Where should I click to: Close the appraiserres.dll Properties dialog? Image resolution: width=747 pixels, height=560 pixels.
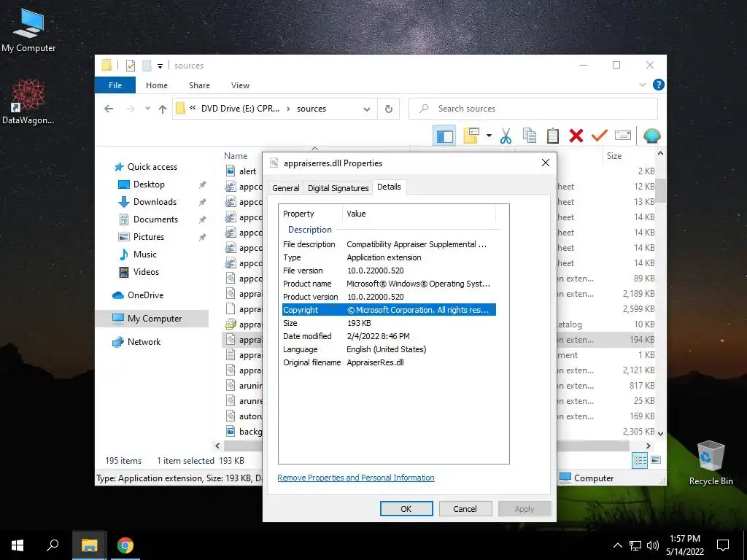tap(546, 163)
